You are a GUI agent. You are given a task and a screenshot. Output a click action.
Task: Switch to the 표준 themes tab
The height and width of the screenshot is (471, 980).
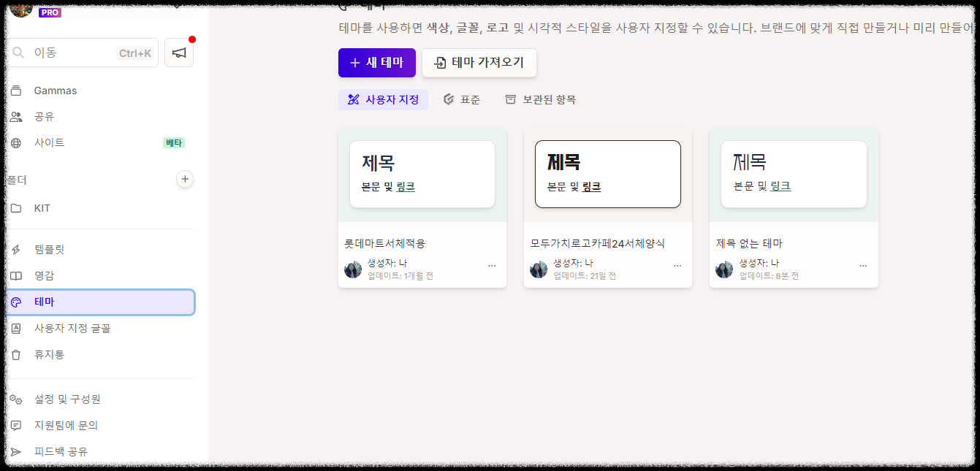[462, 99]
